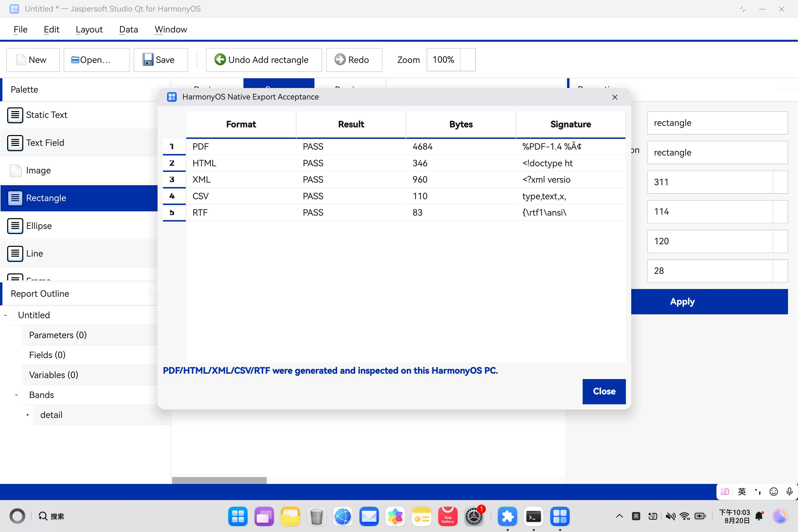The height and width of the screenshot is (532, 798).
Task: Open the file manager folder in dock
Action: (x=290, y=516)
